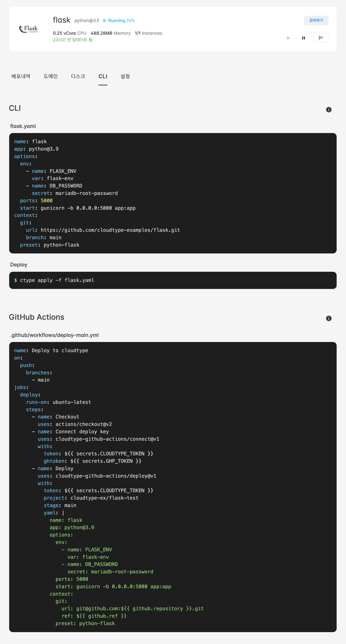Image resolution: width=346 pixels, height=644 pixels.
Task: Click the play icon to start the app
Action: 288,38
